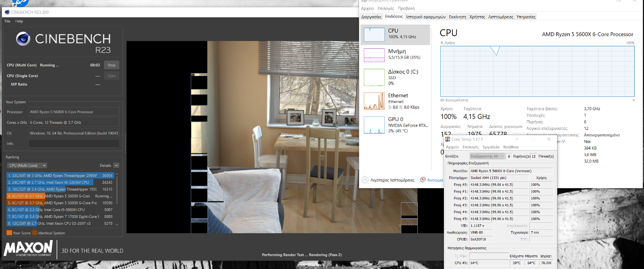Click the Core Temp title bar icon
Image resolution: width=644 pixels, height=269 pixels.
(x=448, y=139)
